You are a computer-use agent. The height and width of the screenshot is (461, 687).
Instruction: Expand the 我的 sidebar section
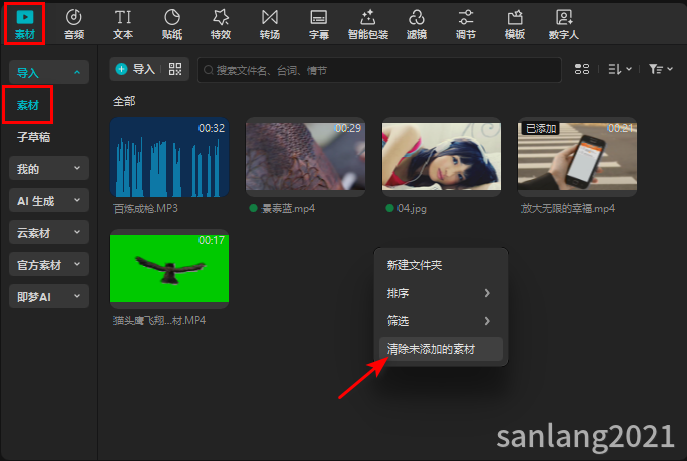coord(49,168)
